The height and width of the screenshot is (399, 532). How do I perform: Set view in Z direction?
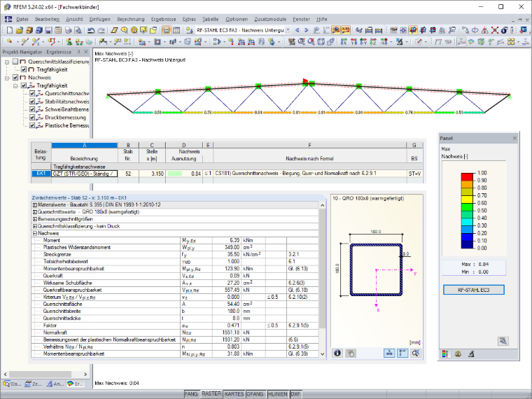(x=373, y=41)
